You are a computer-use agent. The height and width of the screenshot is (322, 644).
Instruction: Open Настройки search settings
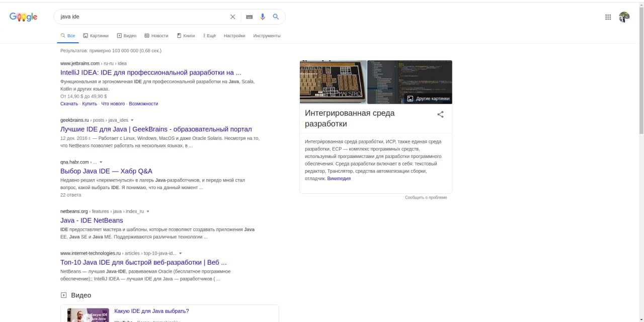point(234,36)
